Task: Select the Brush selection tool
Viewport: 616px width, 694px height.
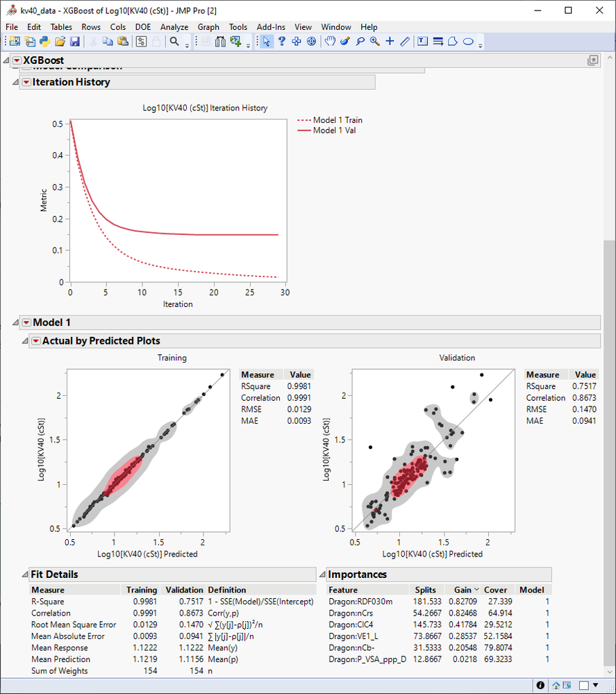Action: coord(344,42)
